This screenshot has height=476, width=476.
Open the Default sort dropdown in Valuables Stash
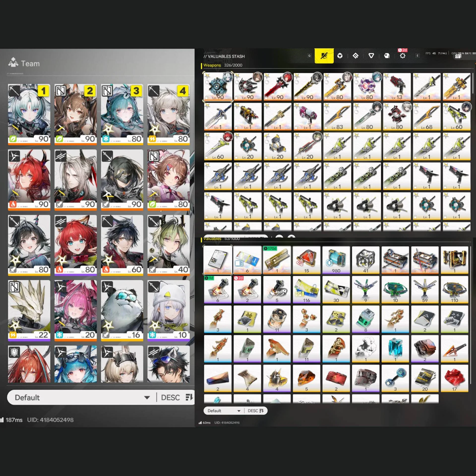point(224,411)
